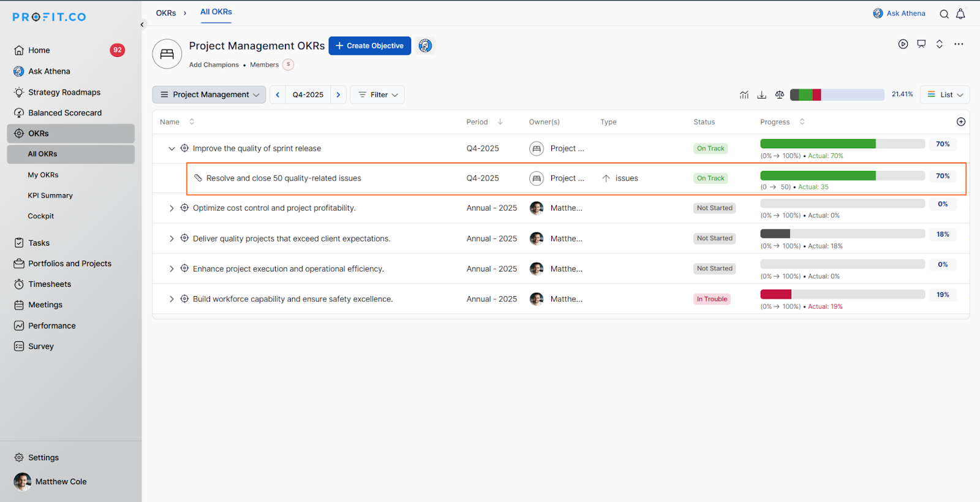
Task: Go to the previous quarter
Action: (x=277, y=95)
